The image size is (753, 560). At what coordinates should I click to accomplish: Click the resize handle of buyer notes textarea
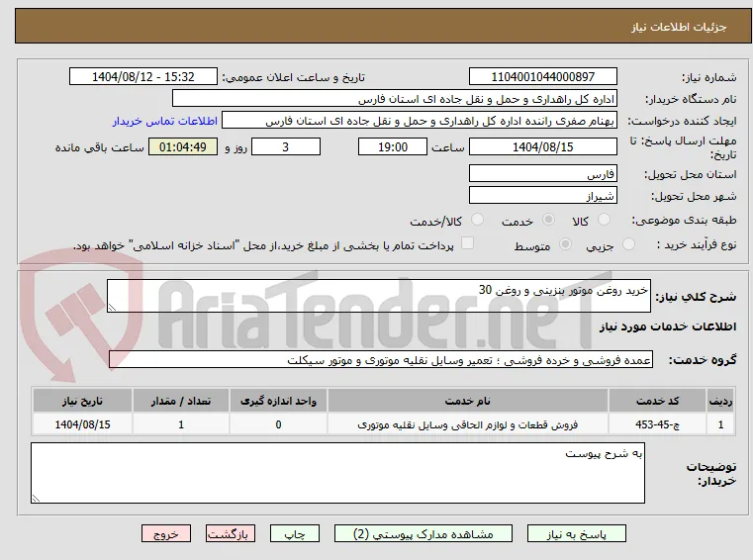[x=36, y=498]
